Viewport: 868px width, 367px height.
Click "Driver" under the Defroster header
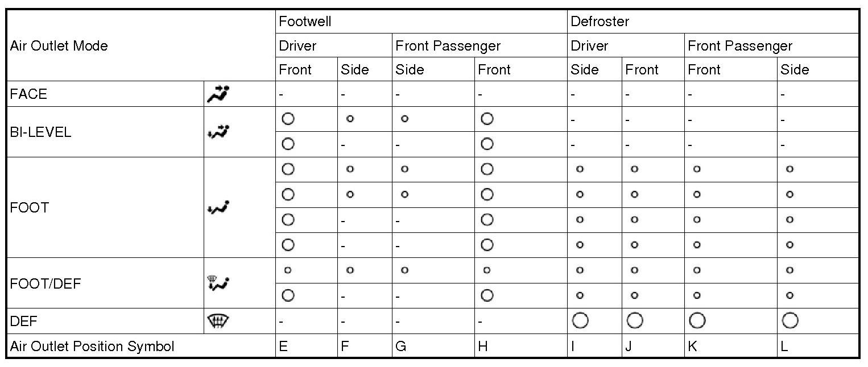coord(589,45)
